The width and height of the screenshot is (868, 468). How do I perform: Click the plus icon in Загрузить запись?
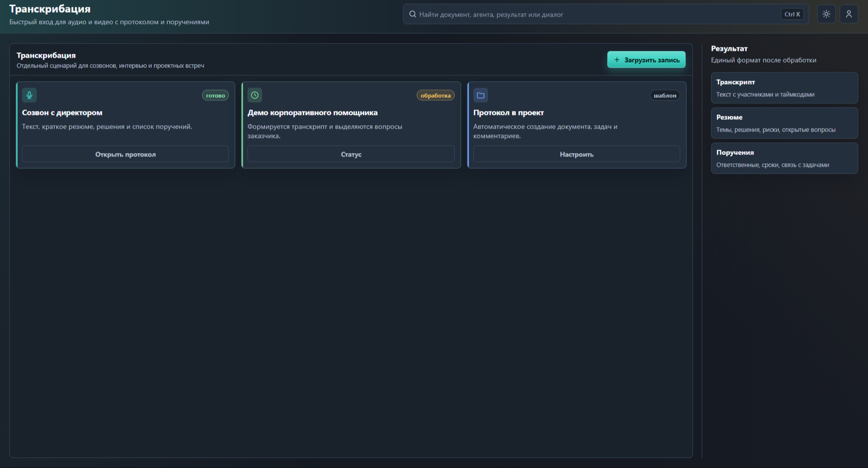pyautogui.click(x=617, y=60)
